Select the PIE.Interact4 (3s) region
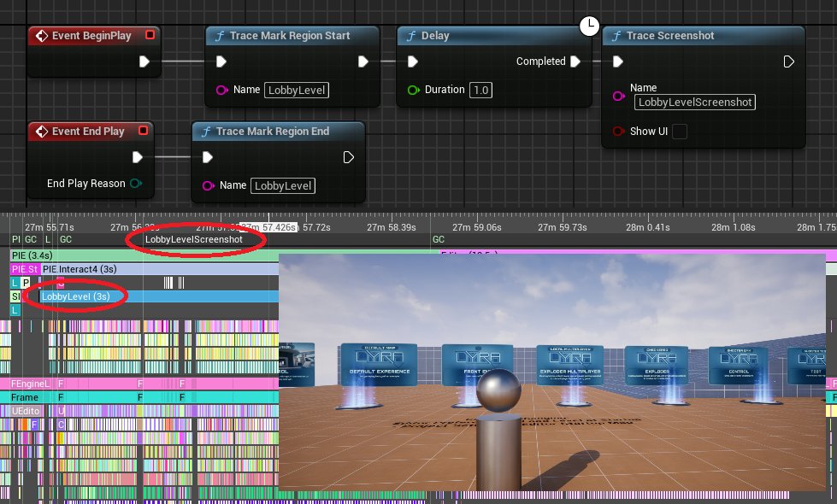The height and width of the screenshot is (504, 837). [160, 269]
